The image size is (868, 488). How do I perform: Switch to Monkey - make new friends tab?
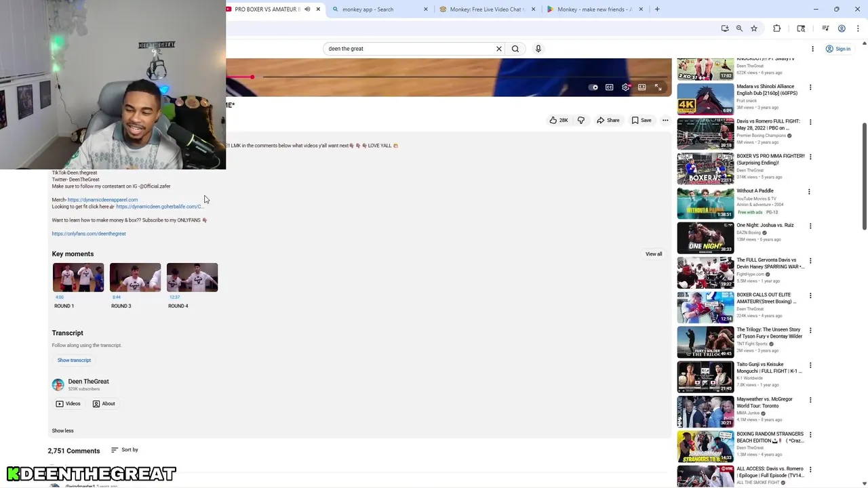coord(594,9)
